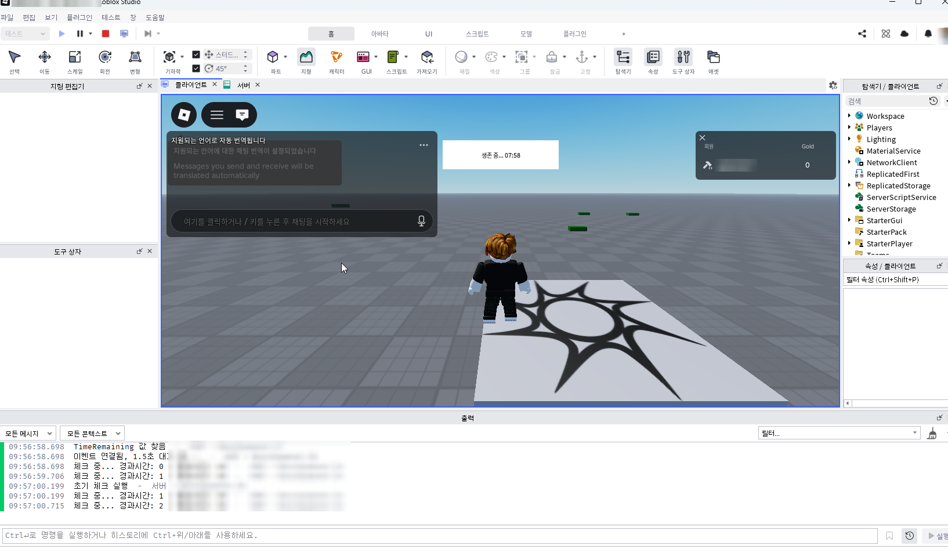Viewport: 948px width, 560px height.
Task: Open the 지형 (Terrain) editor
Action: point(306,61)
